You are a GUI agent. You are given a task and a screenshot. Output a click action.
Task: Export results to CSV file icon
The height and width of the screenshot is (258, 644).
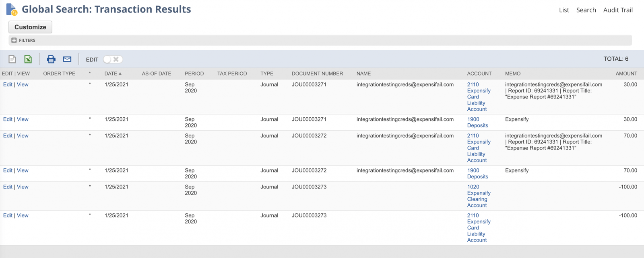(12, 59)
